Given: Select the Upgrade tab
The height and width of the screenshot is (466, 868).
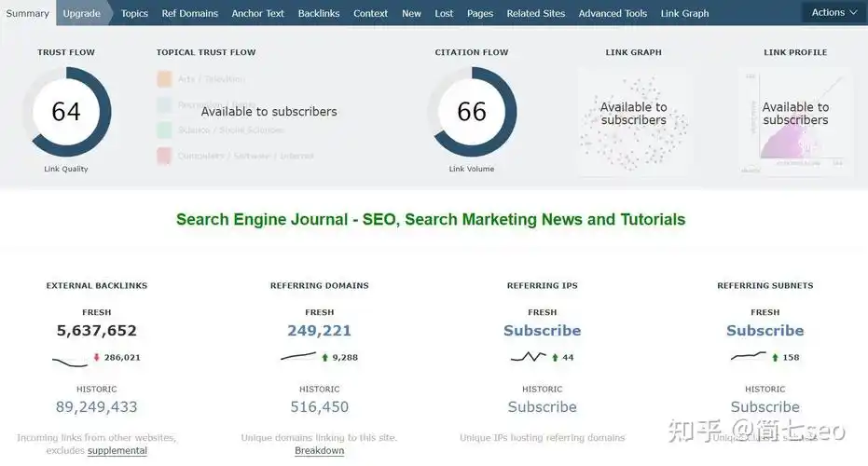Looking at the screenshot, I should pos(82,13).
